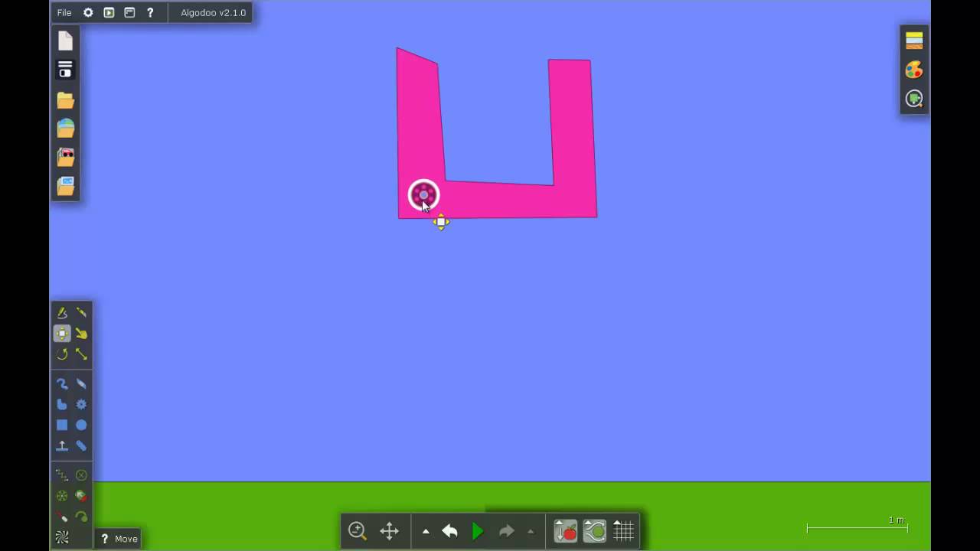The width and height of the screenshot is (980, 551).
Task: Start the simulation with Play
Action: click(478, 530)
